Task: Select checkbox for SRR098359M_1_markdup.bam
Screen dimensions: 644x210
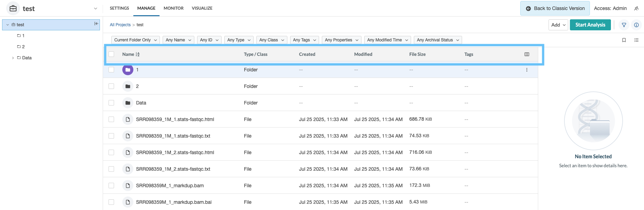Action: tap(111, 186)
